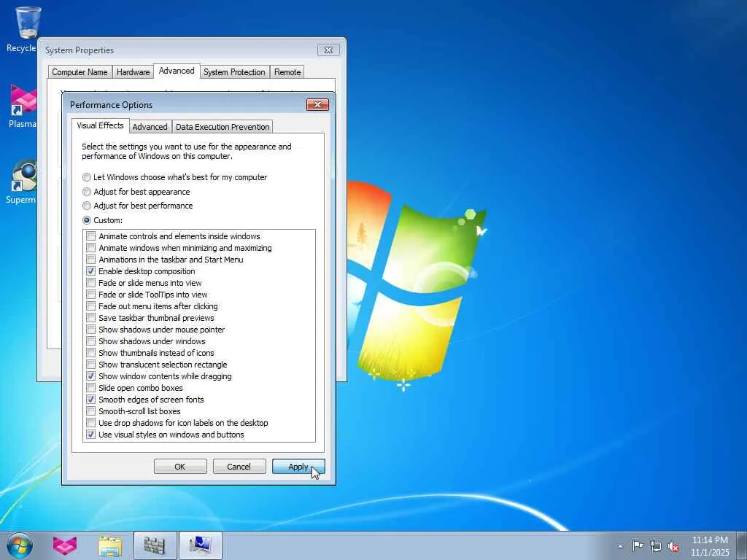The image size is (747, 560).
Task: Switch to the System Properties taskbar button
Action: pyautogui.click(x=200, y=545)
